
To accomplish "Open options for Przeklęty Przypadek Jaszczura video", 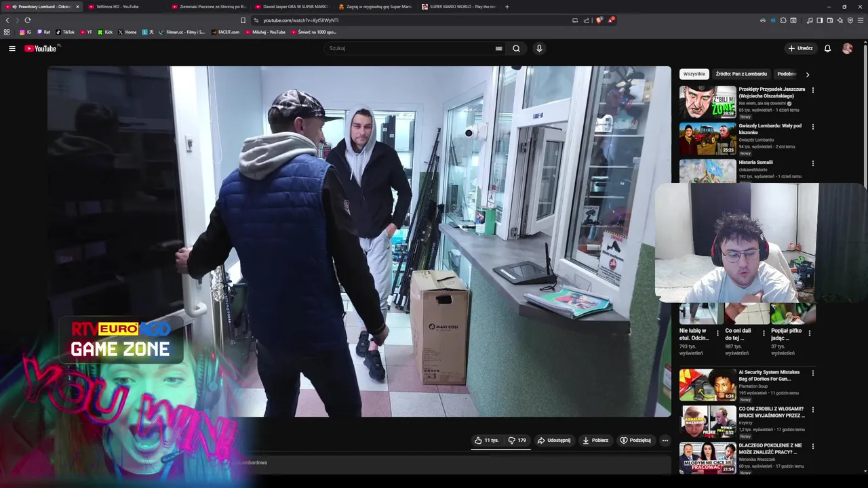I will [812, 90].
